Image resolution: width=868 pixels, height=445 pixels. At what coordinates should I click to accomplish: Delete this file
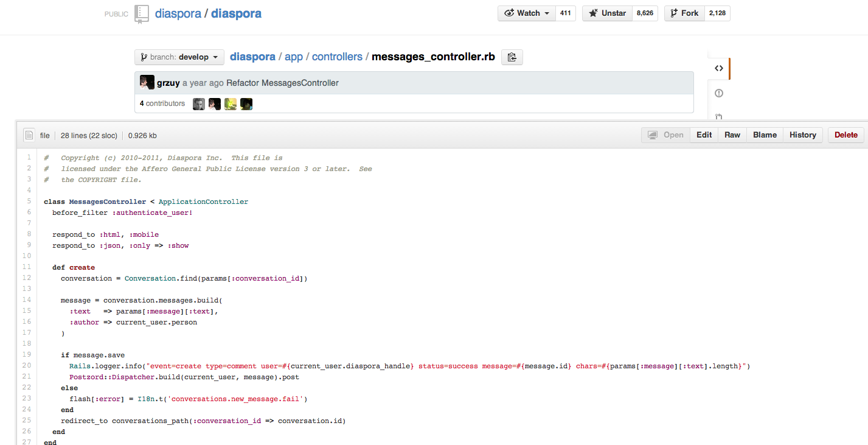coord(846,135)
